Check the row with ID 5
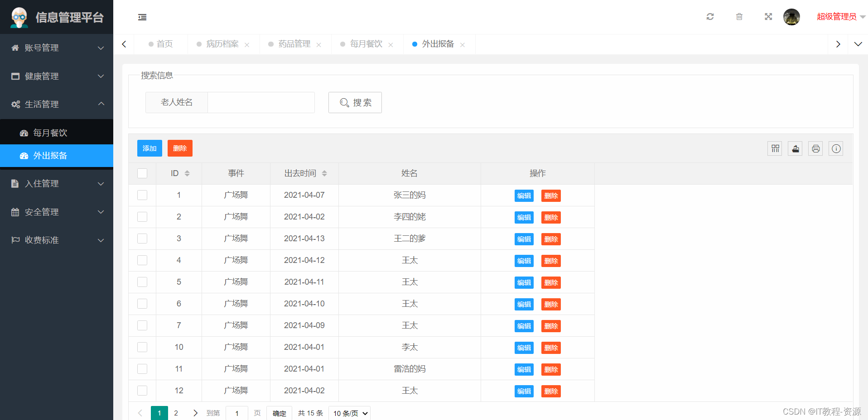This screenshot has height=420, width=868. coord(142,282)
